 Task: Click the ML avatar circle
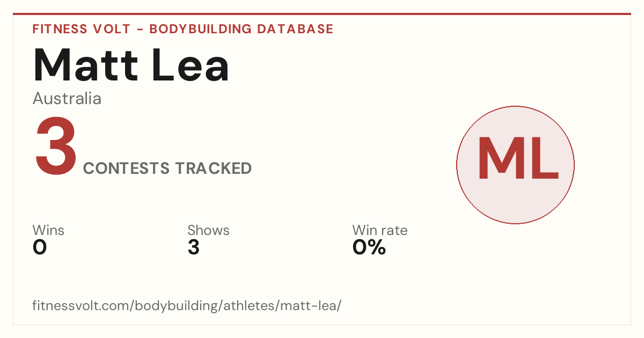tap(515, 165)
